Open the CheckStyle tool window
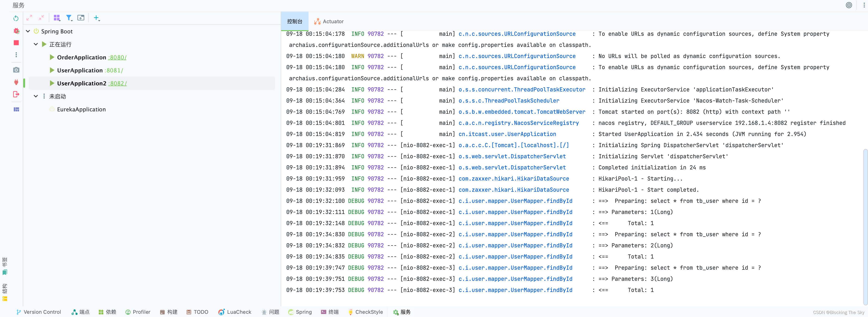868x317 pixels. point(365,312)
